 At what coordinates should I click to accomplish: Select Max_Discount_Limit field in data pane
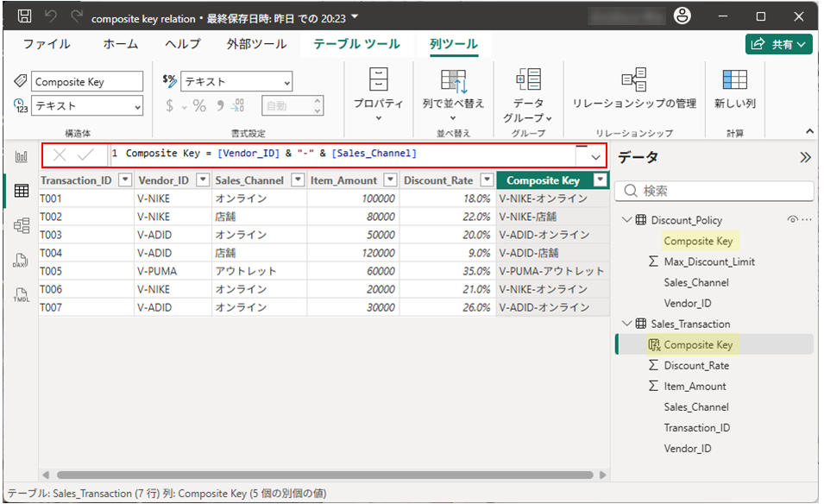pos(708,261)
